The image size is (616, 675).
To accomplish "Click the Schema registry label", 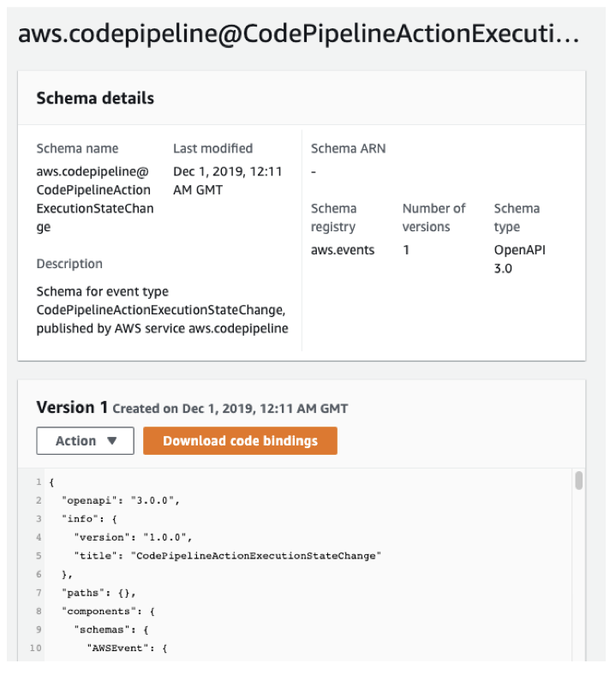I will point(333,218).
